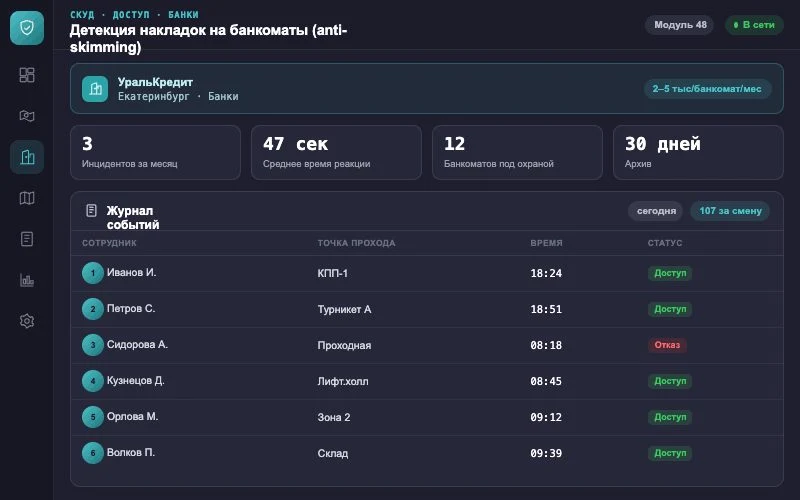Click the УральКредит company name
The height and width of the screenshot is (500, 800).
coord(155,82)
